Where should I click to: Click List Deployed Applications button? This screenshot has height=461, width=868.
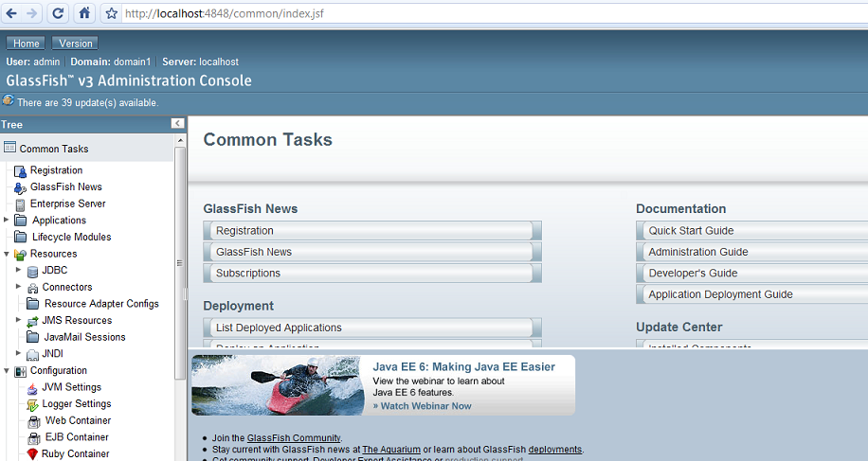371,328
